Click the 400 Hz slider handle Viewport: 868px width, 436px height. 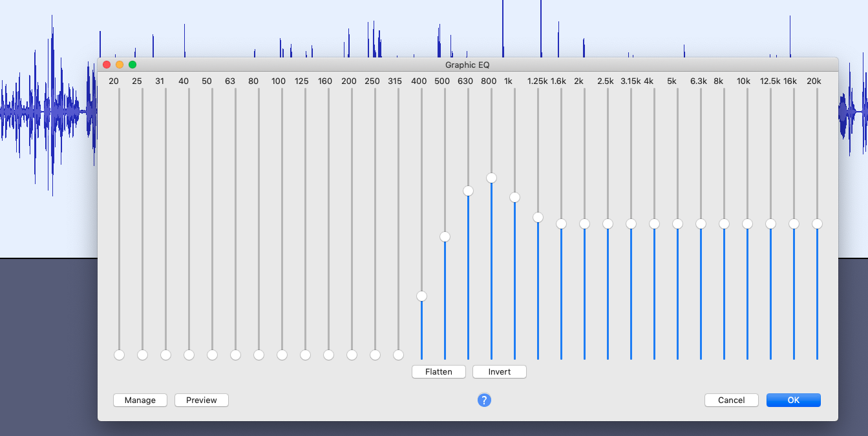point(421,296)
